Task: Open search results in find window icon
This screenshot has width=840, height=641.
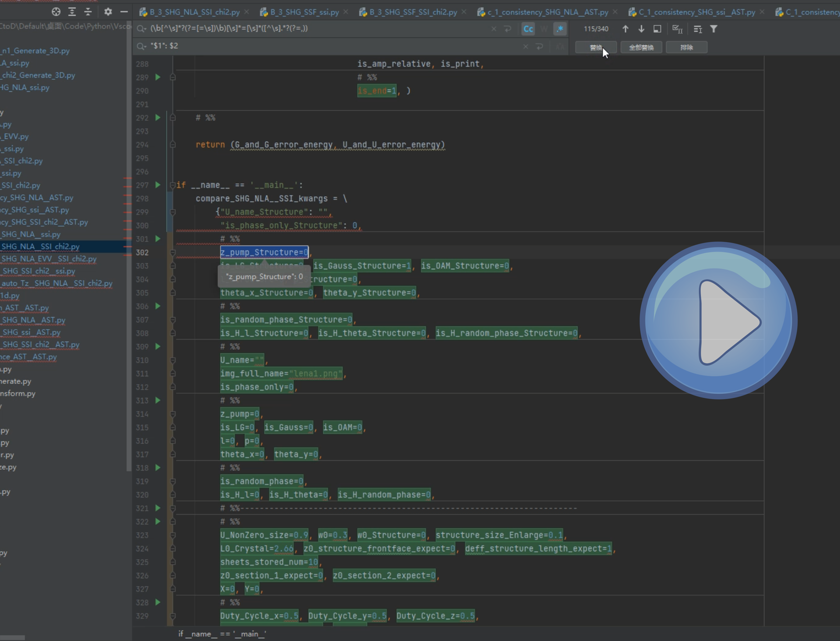Action: tap(657, 29)
